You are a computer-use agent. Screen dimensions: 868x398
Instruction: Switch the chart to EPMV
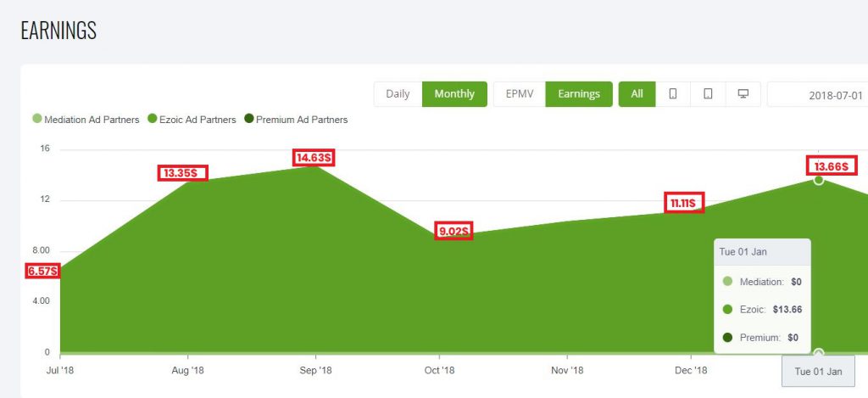pyautogui.click(x=520, y=94)
